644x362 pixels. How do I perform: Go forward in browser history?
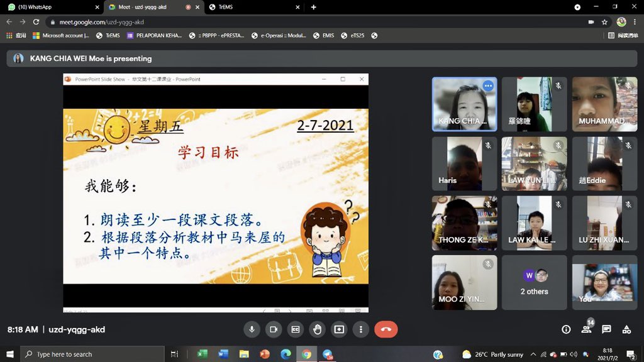coord(23,22)
